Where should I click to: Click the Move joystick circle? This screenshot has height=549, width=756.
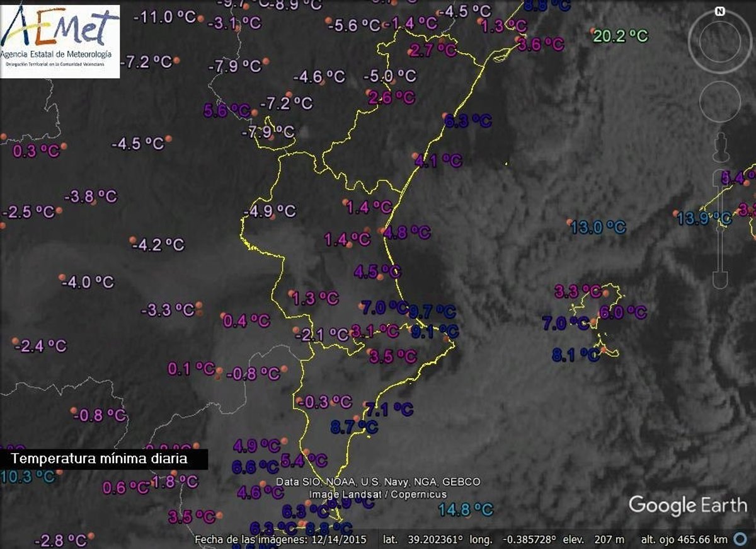[x=719, y=101]
